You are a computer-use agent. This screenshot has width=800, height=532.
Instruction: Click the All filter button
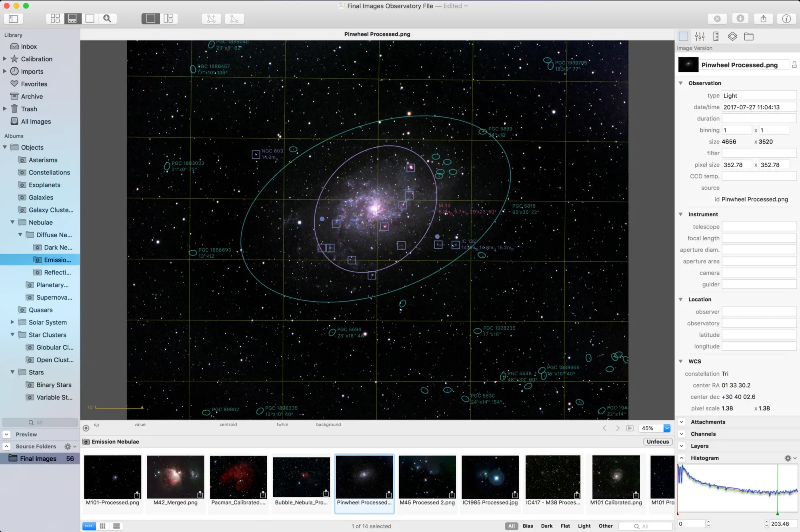[x=511, y=526]
